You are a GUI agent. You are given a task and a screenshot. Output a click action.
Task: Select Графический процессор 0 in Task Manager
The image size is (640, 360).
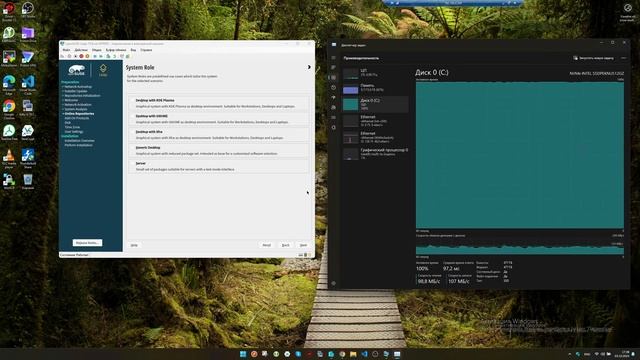[375, 153]
